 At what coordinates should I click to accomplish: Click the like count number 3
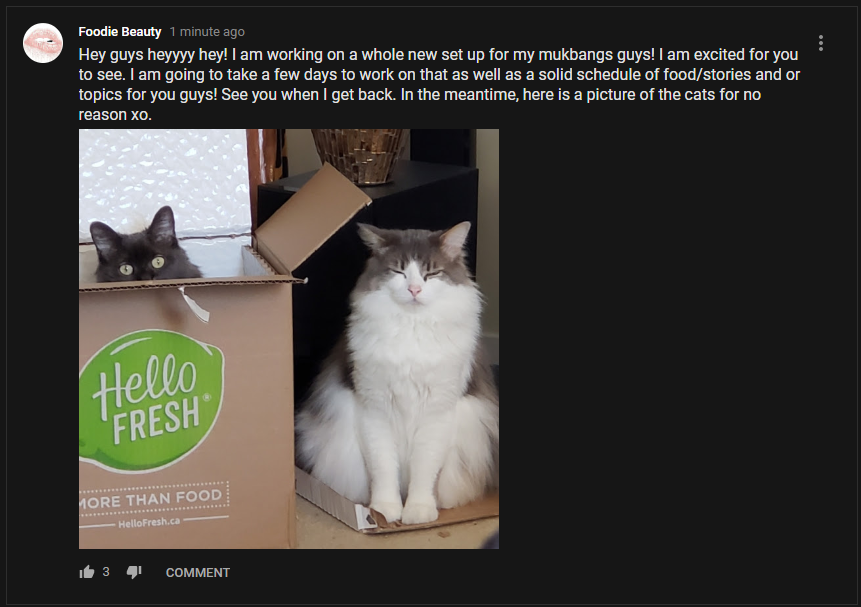(106, 572)
